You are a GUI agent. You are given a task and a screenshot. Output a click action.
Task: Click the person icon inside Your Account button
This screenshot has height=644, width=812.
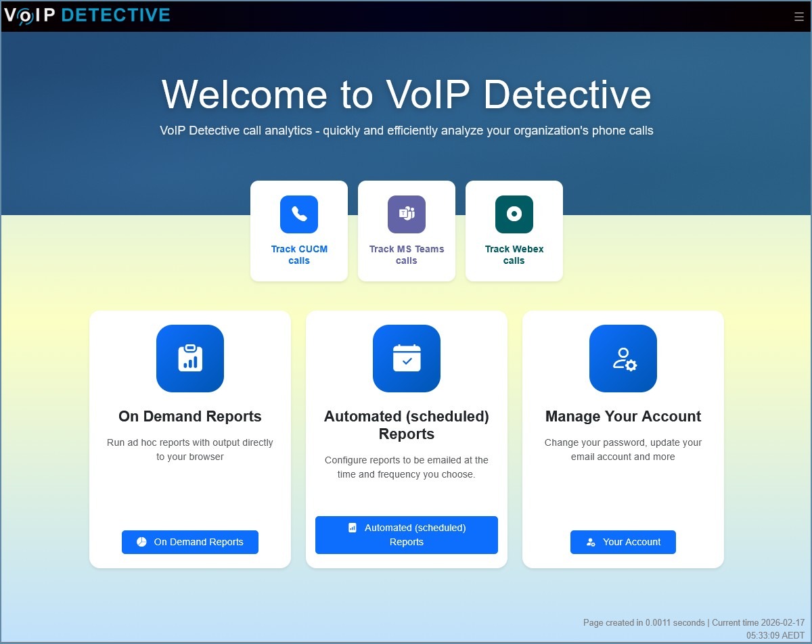point(589,542)
